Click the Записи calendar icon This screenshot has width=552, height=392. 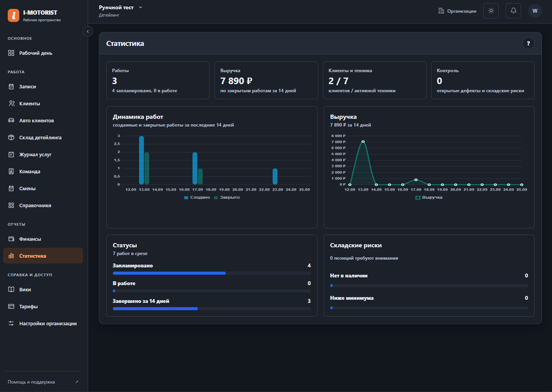pyautogui.click(x=11, y=86)
